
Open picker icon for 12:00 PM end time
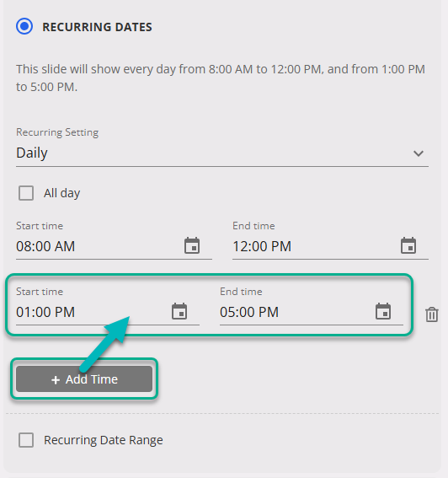click(x=408, y=245)
